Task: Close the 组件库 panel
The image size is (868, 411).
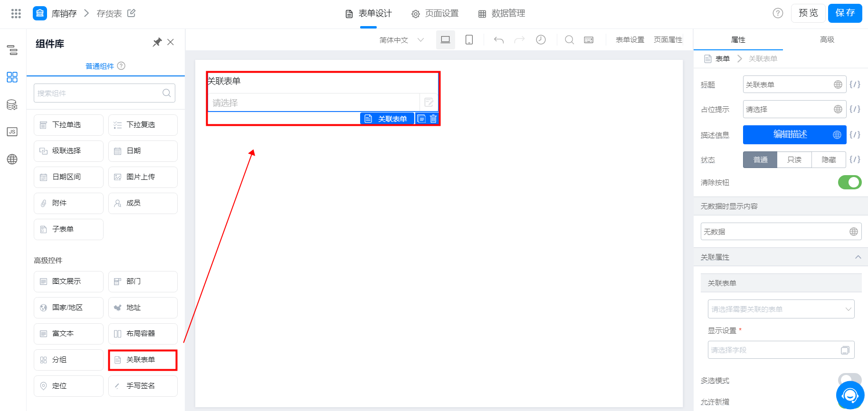Action: point(171,42)
